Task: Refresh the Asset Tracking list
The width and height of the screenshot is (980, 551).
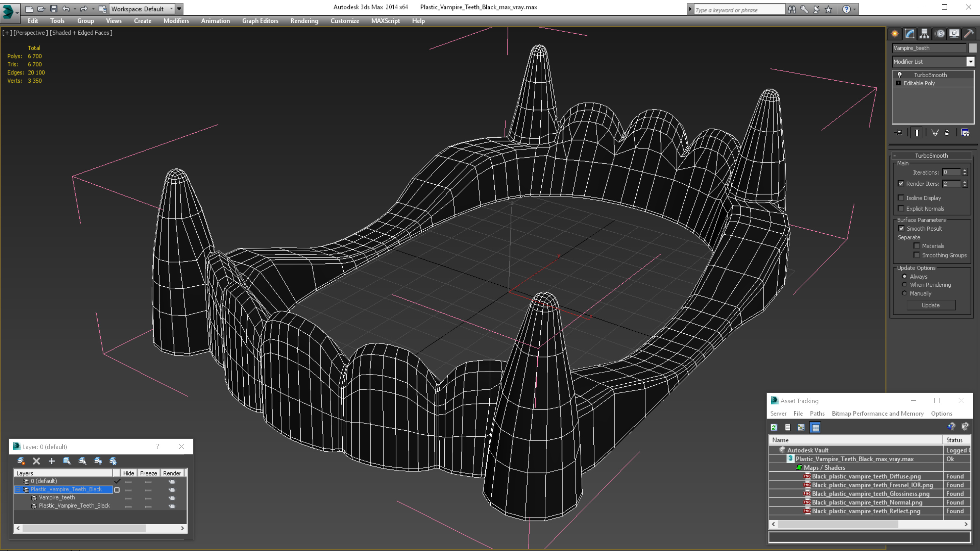Action: [x=774, y=428]
